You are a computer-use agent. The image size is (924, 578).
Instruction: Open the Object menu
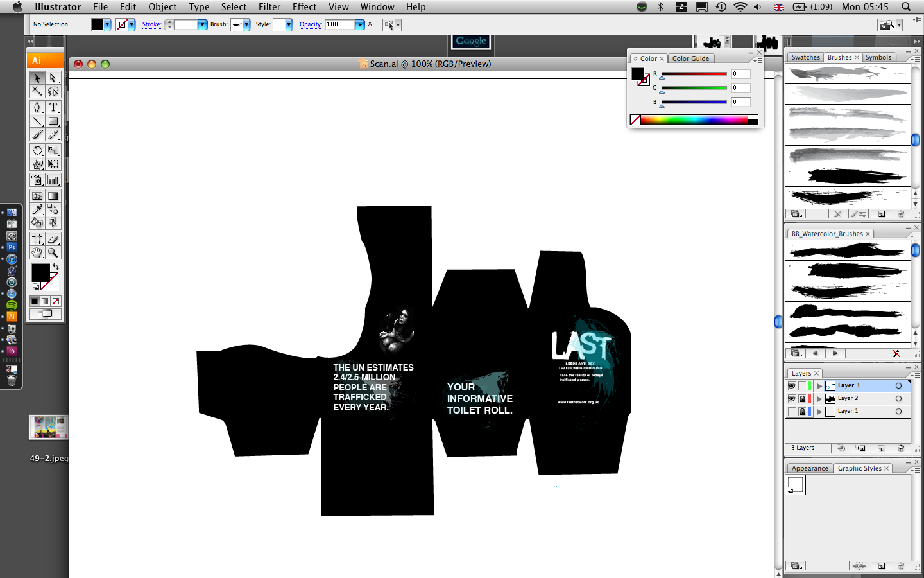(x=162, y=7)
